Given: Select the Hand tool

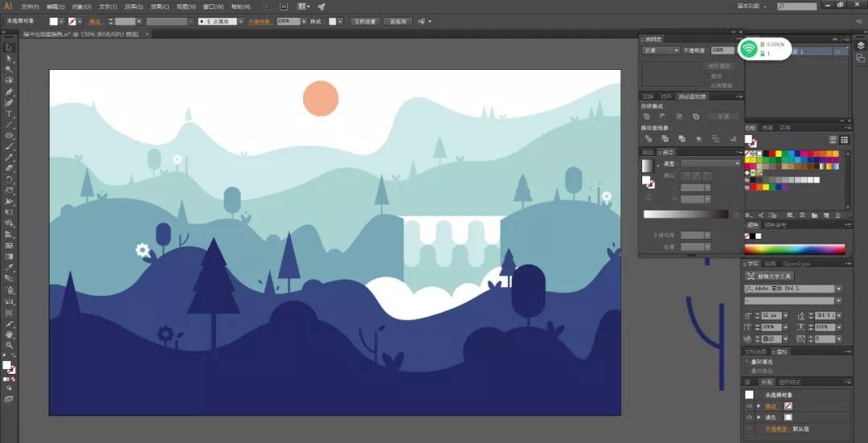Looking at the screenshot, I should pos(9,334).
